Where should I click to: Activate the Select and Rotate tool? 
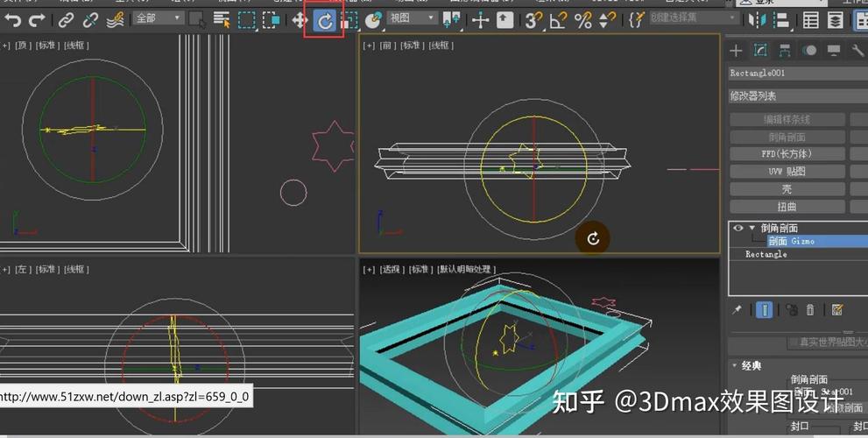click(324, 20)
